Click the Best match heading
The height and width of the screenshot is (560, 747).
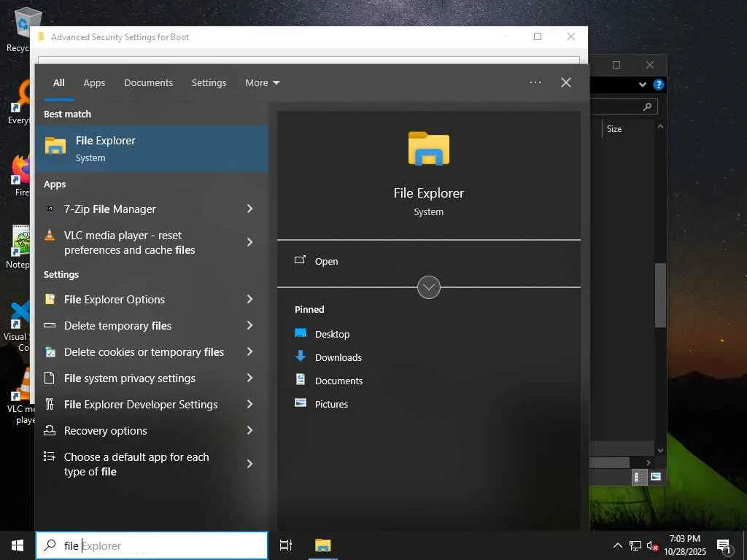[x=67, y=114]
